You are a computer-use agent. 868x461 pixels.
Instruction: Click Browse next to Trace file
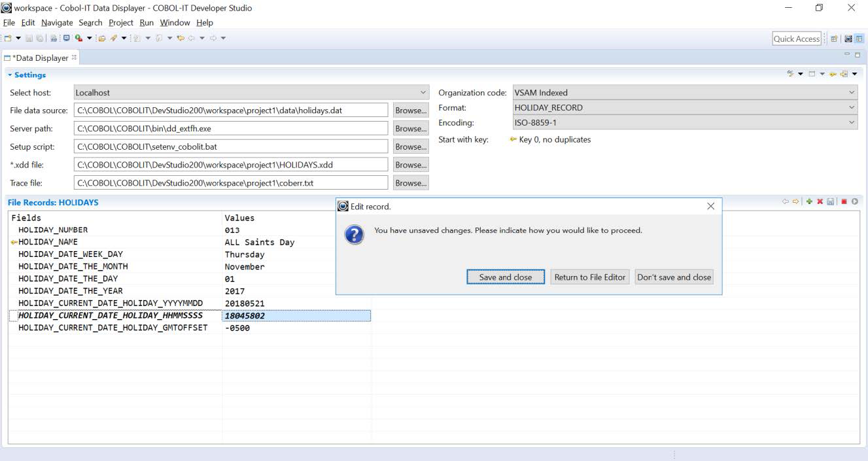click(410, 183)
